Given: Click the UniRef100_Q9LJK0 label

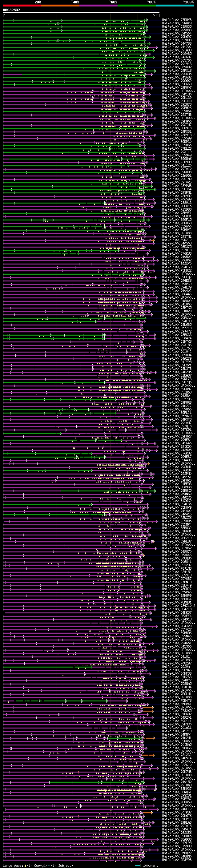Looking at the screenshot, I should pyautogui.click(x=177, y=101).
